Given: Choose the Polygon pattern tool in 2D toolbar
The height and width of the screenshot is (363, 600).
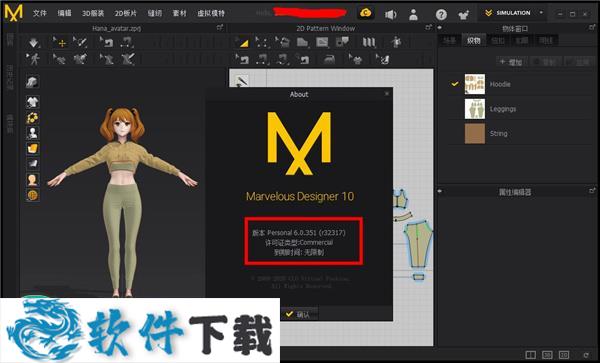Looking at the screenshot, I should point(282,42).
